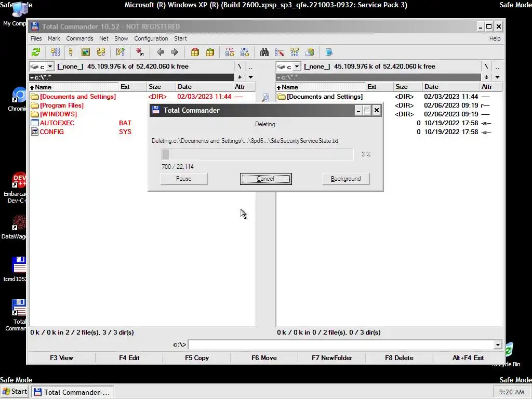Open the Start menu in menu bar
Viewport: 532px width, 399px height.
[x=180, y=38]
